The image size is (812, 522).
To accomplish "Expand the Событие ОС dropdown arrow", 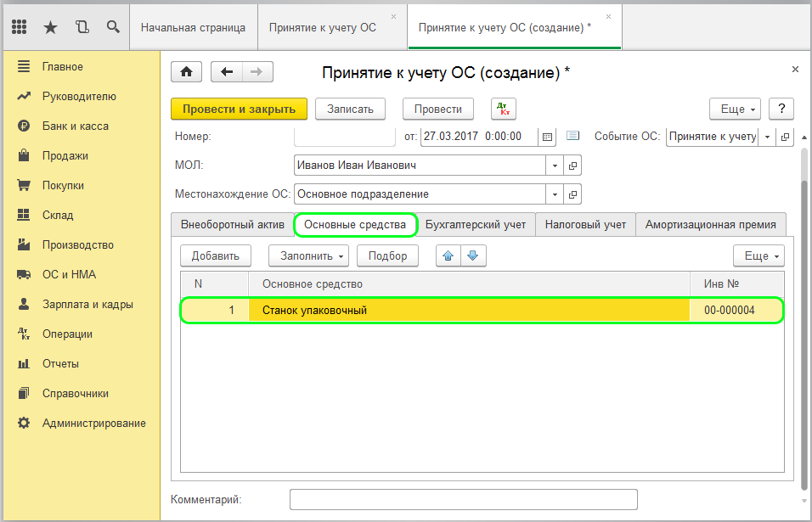I will click(x=767, y=137).
